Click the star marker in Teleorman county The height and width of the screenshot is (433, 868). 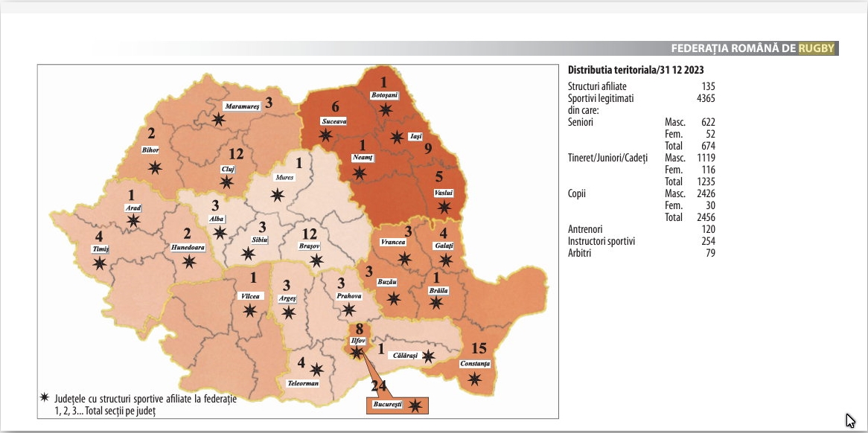click(316, 369)
